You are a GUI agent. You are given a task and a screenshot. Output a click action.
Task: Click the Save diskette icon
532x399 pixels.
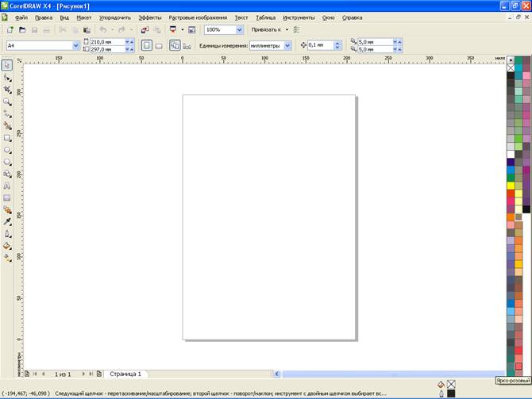[x=34, y=30]
